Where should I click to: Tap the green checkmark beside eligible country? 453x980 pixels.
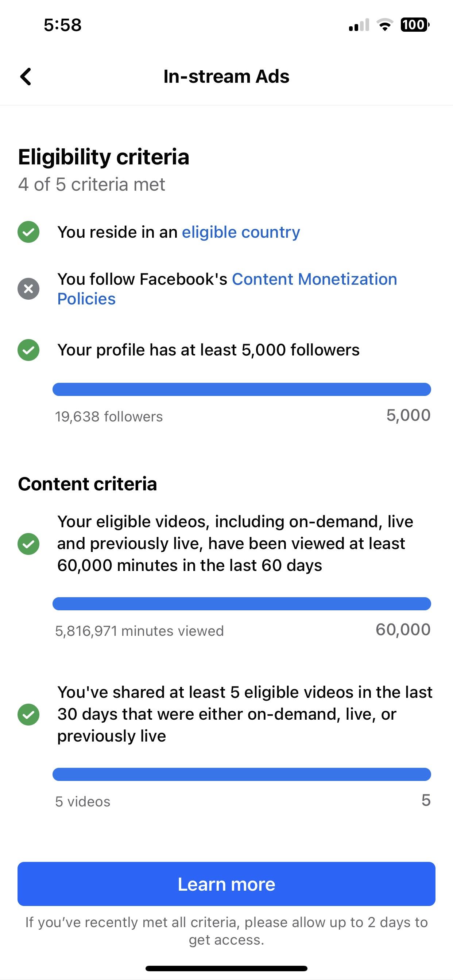tap(28, 232)
